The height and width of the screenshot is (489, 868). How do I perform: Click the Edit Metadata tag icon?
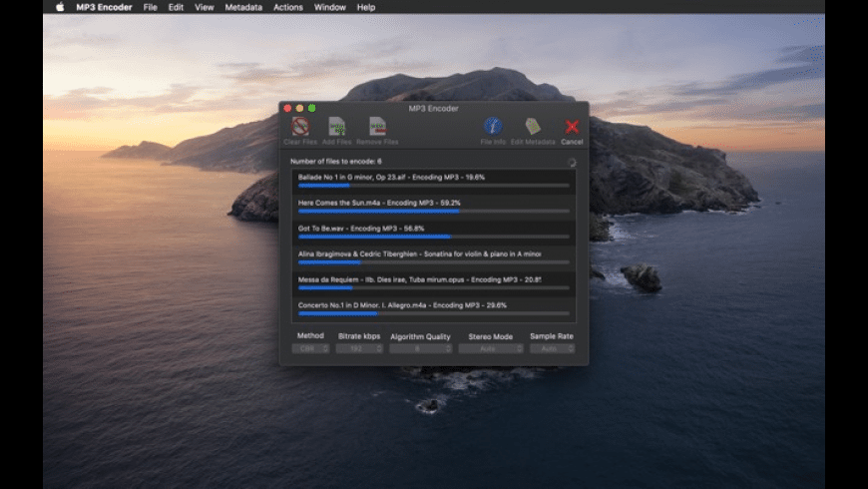tap(533, 127)
